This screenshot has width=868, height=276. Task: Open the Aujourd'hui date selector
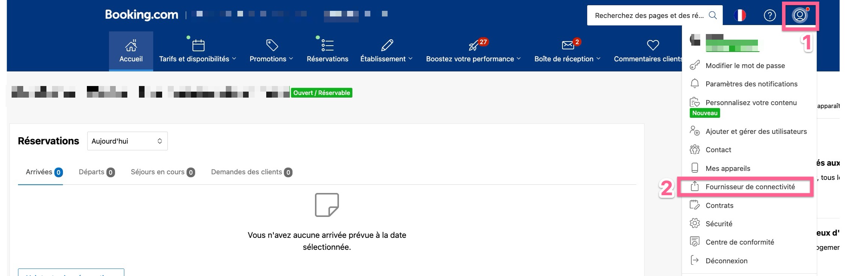[127, 141]
